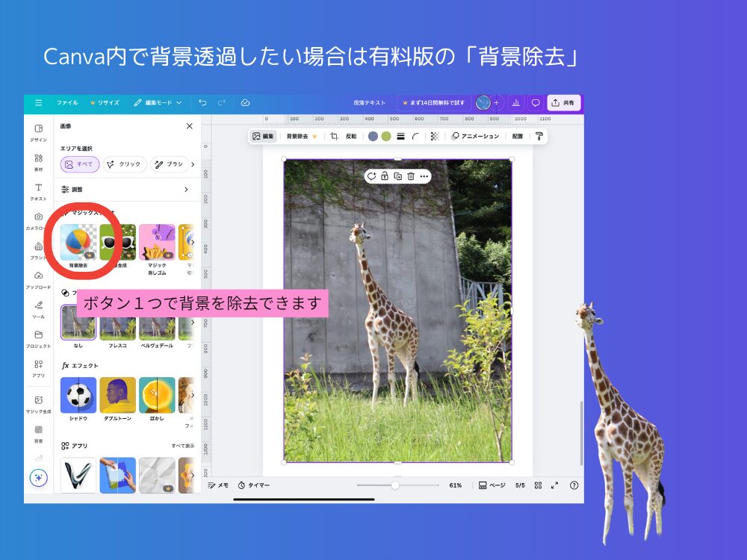Select the crop tool icon
Viewport: 747px width, 560px height.
point(334,137)
